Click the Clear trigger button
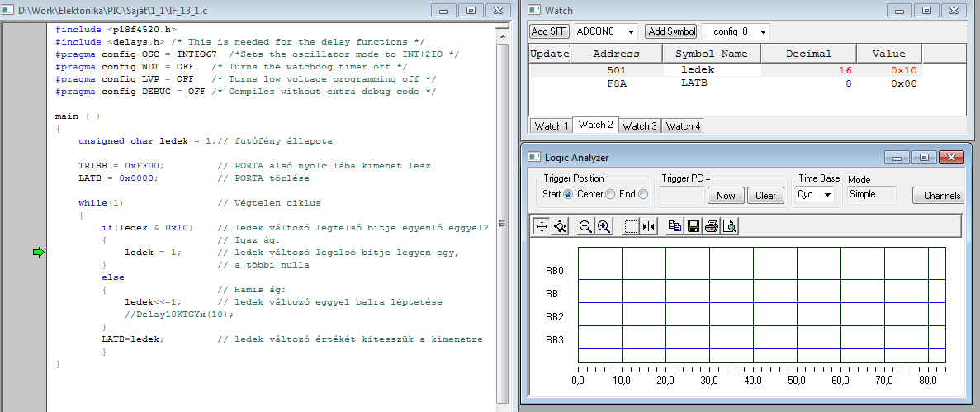Image resolution: width=980 pixels, height=412 pixels. 765,196
